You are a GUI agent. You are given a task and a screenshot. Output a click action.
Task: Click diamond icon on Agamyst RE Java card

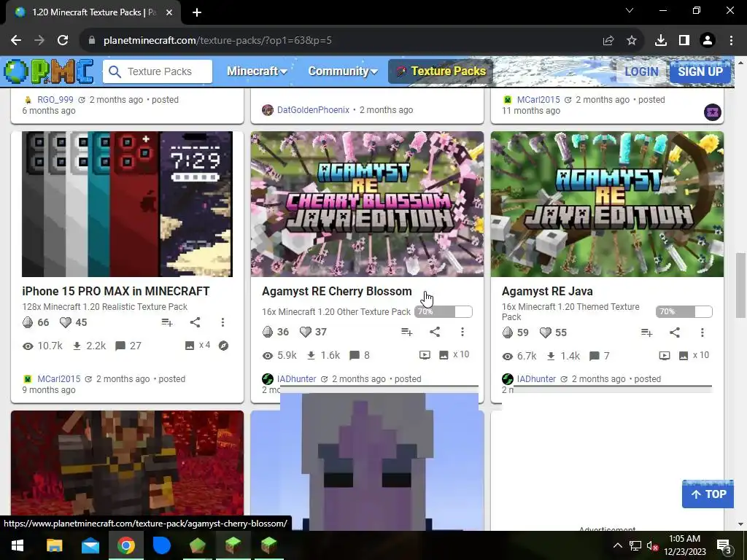pos(508,332)
